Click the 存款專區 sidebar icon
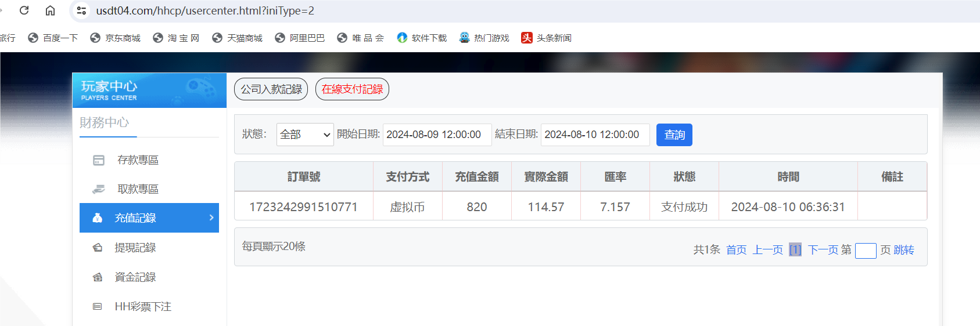Screen dimensions: 980x326 99,160
